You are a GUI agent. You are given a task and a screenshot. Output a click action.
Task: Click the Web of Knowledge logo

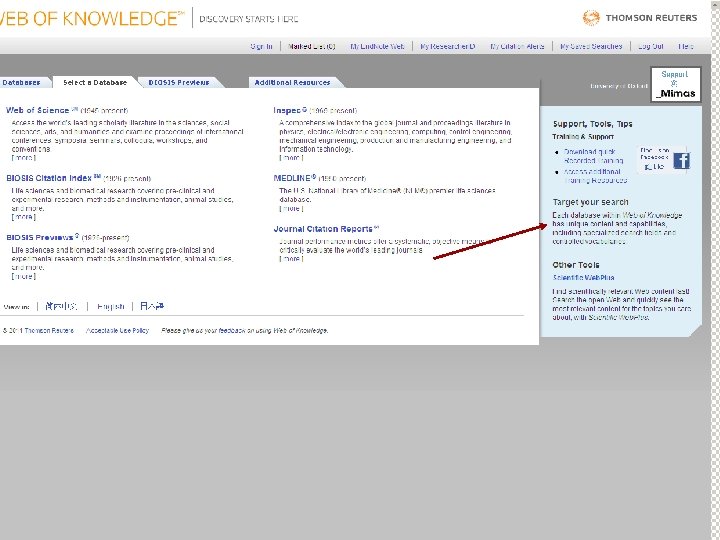[x=92, y=18]
